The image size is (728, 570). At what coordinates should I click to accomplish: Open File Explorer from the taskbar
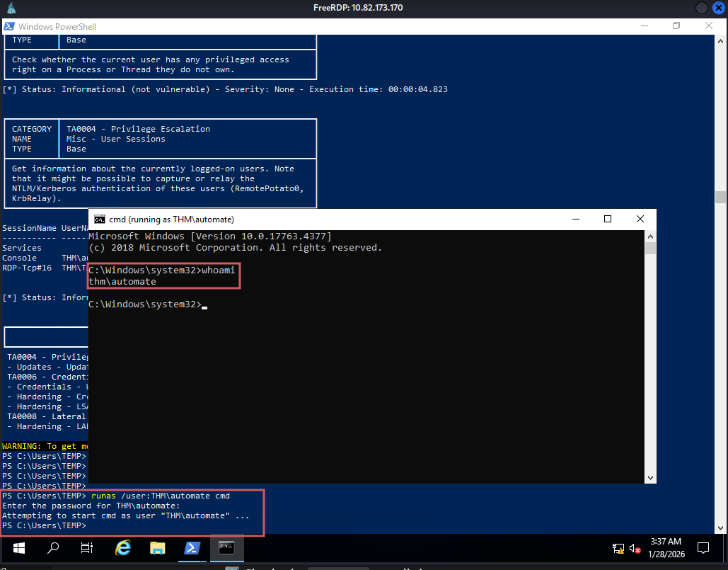[x=157, y=547]
